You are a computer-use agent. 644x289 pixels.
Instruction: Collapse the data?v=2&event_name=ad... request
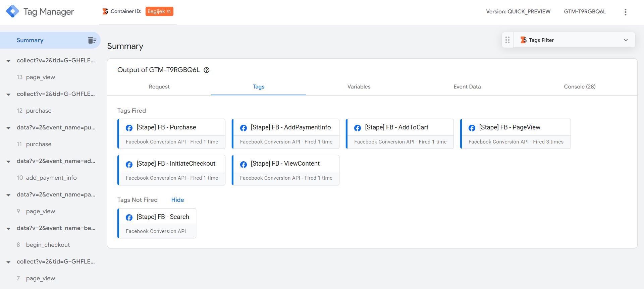[8, 162]
